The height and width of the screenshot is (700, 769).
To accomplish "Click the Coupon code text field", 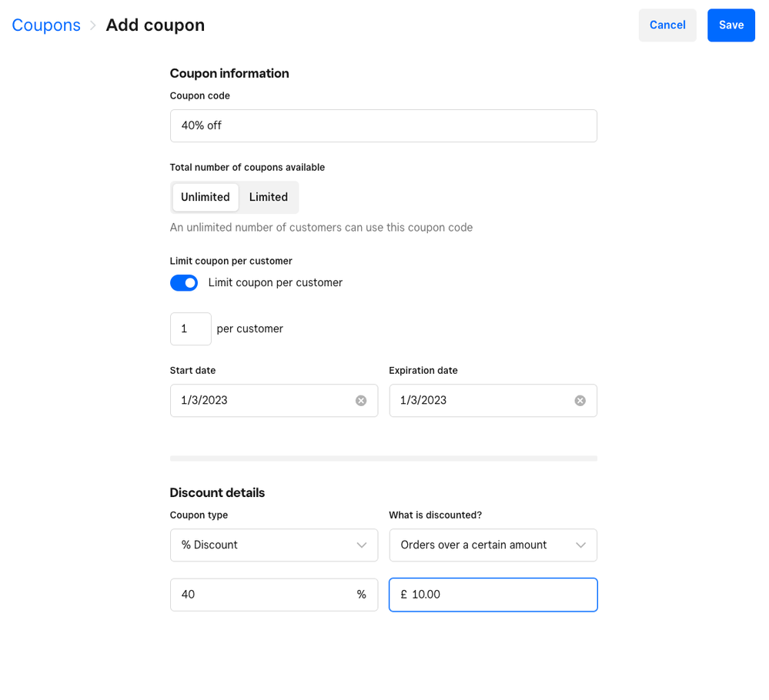I will 383,126.
